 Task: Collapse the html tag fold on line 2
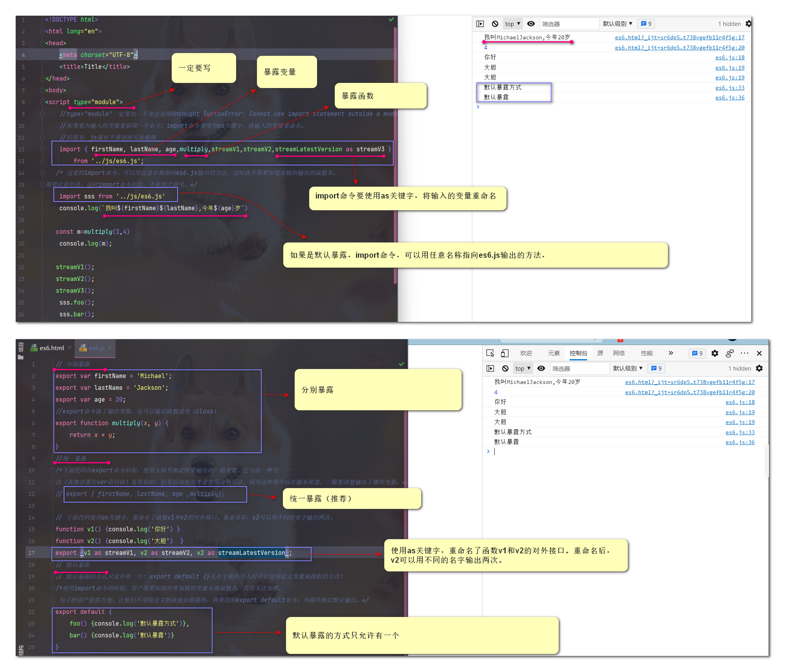pos(42,31)
